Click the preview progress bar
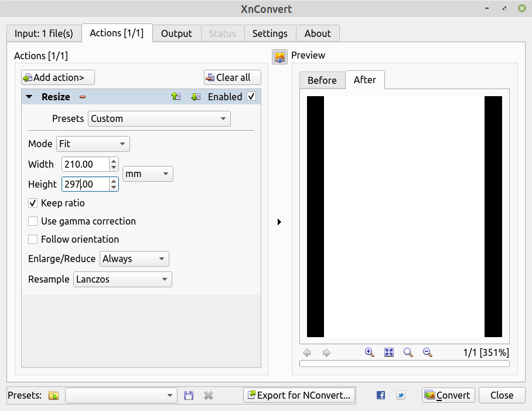532x411 pixels. [404, 364]
